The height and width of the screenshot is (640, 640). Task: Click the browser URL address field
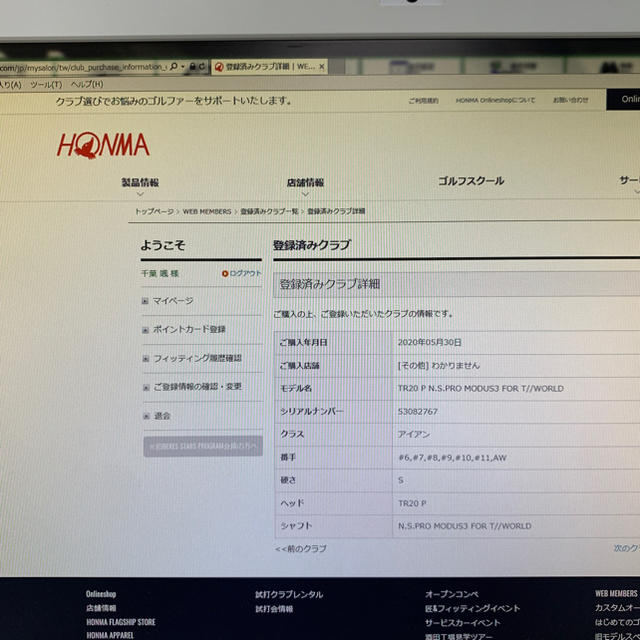[84, 67]
